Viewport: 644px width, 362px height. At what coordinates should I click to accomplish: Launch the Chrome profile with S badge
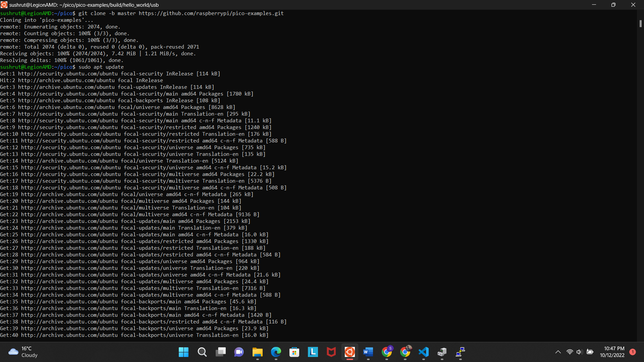click(x=386, y=352)
